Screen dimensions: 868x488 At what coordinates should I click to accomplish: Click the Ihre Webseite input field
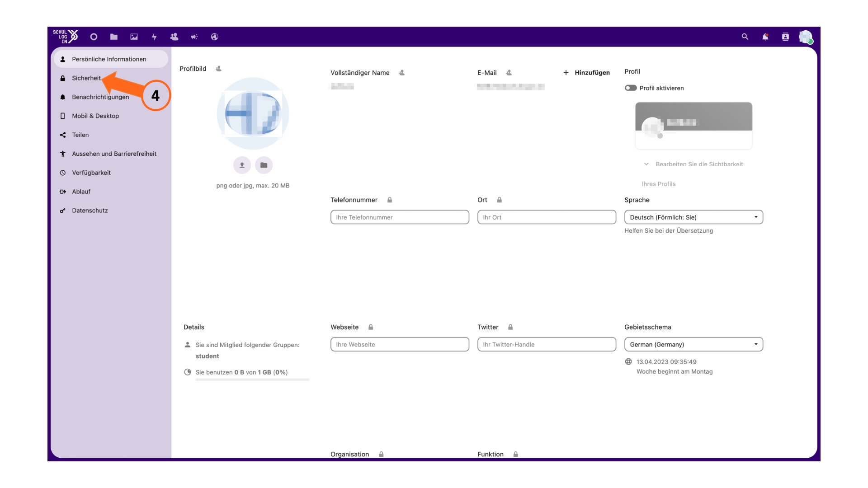400,344
